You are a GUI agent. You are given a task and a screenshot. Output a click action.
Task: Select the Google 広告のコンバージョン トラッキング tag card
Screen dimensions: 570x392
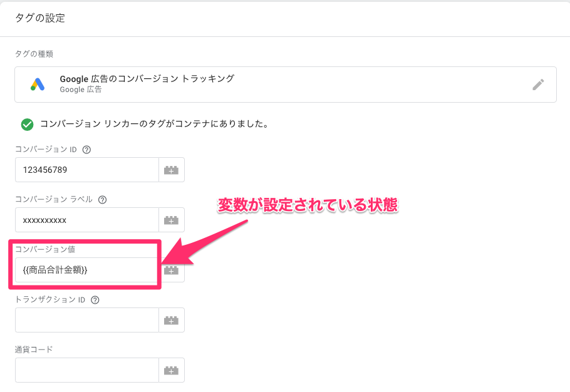[251, 84]
